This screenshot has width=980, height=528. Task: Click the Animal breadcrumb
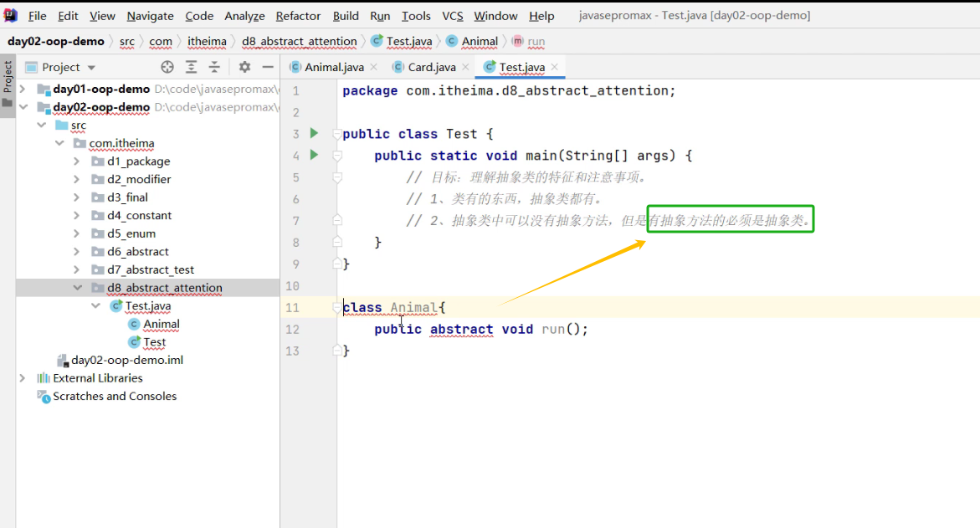[473, 41]
